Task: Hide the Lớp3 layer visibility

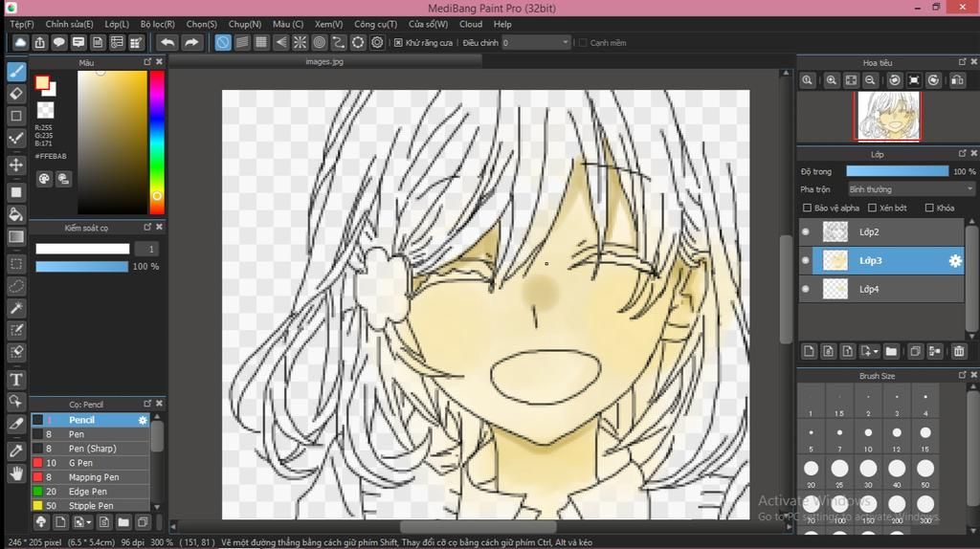Action: tap(806, 260)
